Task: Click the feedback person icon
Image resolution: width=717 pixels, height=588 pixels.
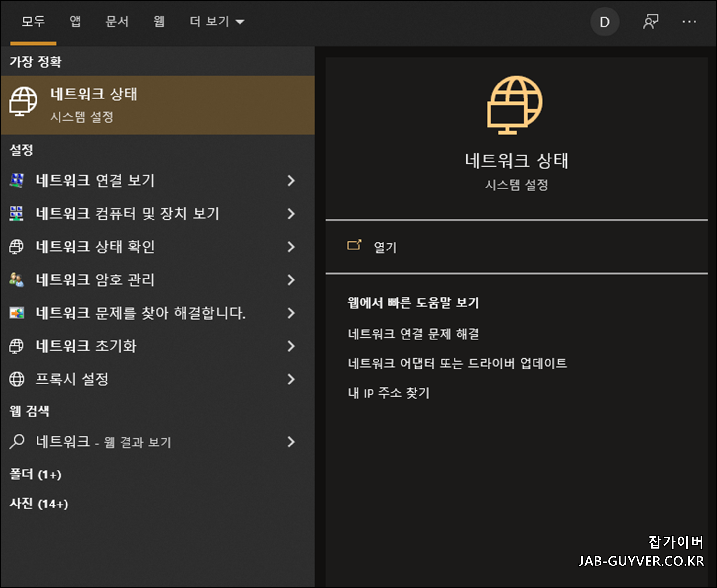Action: pos(650,22)
